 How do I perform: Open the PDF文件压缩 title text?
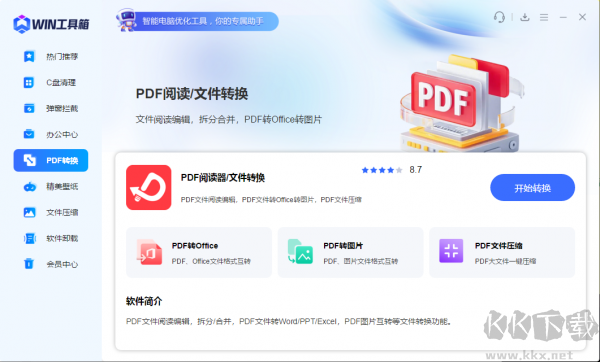[x=499, y=246]
